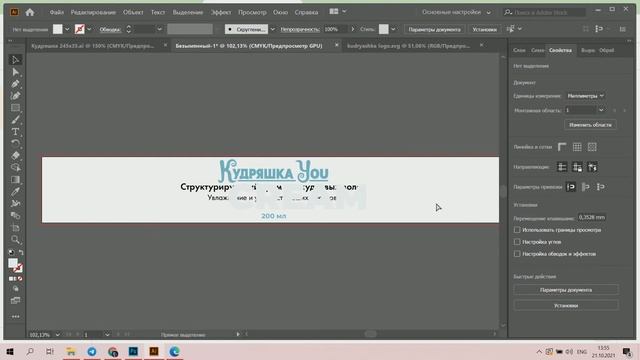Open the Объект menu
The width and height of the screenshot is (640, 360).
point(133,12)
